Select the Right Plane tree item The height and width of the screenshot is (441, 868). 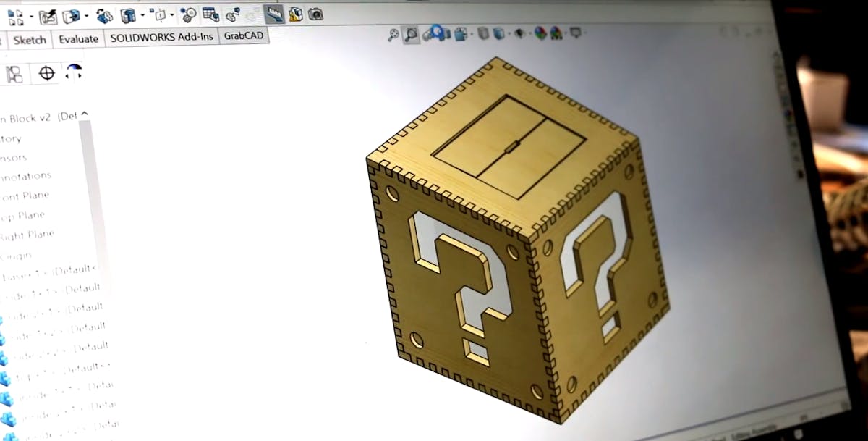(x=27, y=235)
